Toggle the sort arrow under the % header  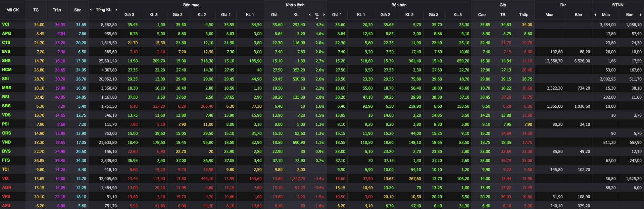pos(317,18)
